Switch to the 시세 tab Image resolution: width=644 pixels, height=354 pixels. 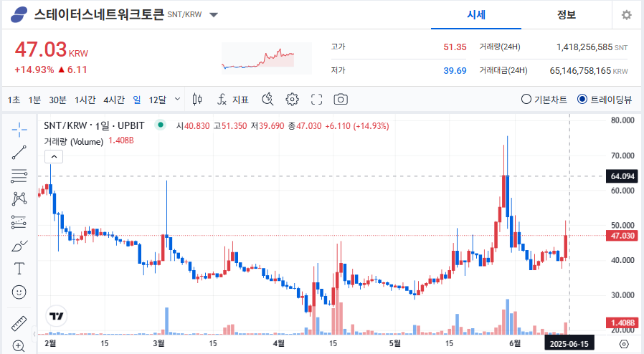[x=476, y=15]
